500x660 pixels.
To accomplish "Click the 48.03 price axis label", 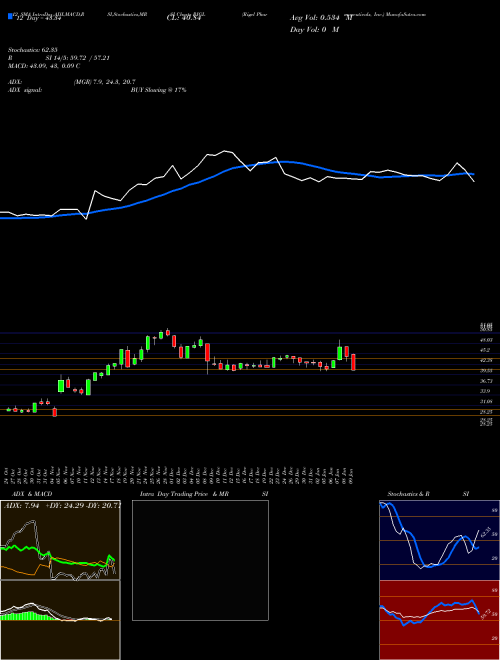I will coord(486,339).
